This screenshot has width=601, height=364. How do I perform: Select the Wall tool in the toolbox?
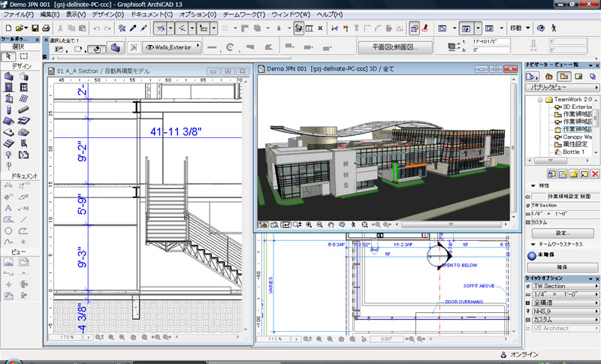(8, 77)
